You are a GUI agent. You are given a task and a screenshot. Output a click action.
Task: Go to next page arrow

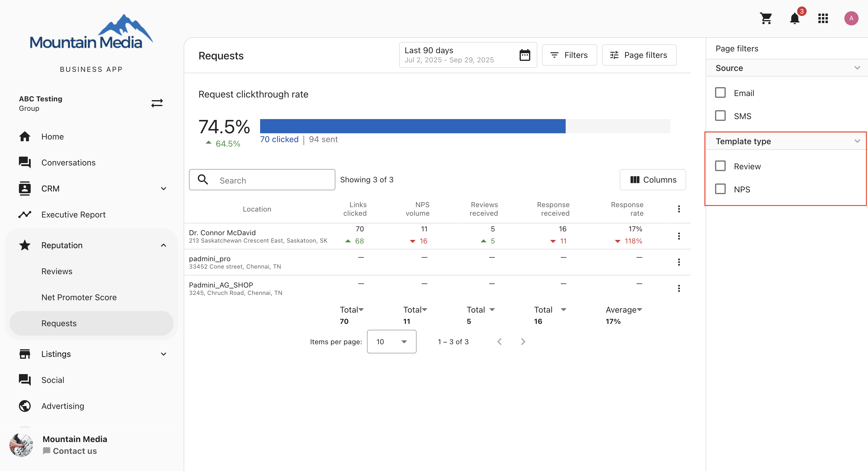coord(523,342)
